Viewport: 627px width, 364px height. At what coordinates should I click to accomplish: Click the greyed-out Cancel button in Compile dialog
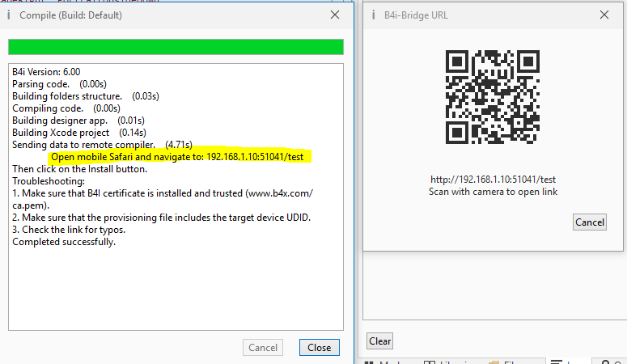[263, 347]
